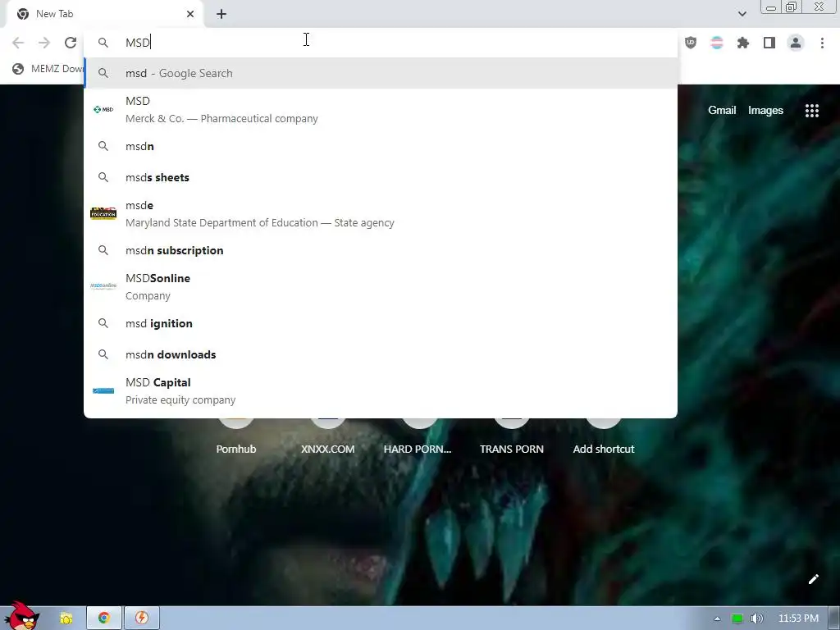Select msde Maryland Education suggestion

381,214
